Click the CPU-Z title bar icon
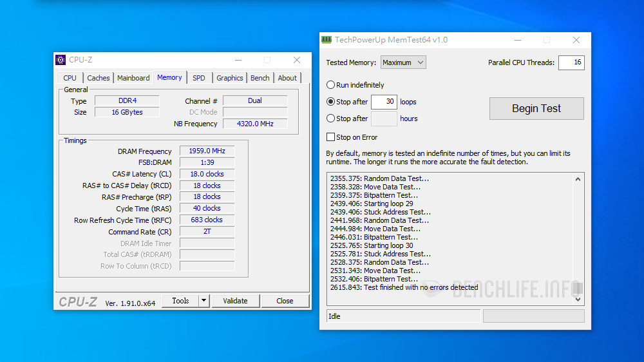This screenshot has width=644, height=362. tap(61, 60)
